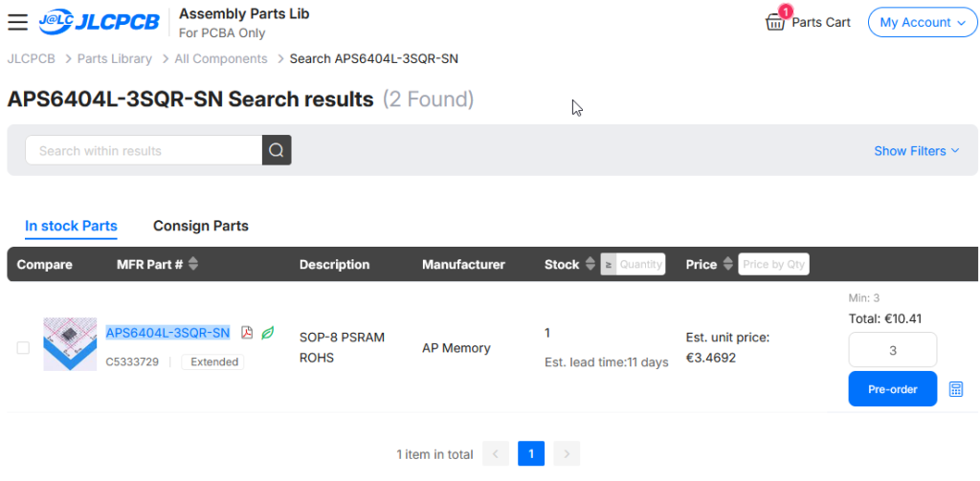Sort by Stock arrows
Screen dimensions: 980x481
pos(590,264)
